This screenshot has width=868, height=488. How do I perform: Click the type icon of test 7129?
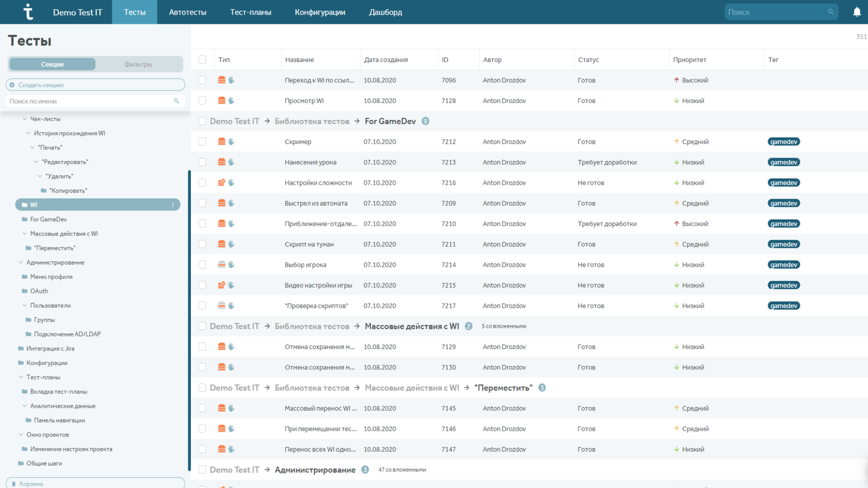[x=221, y=347]
